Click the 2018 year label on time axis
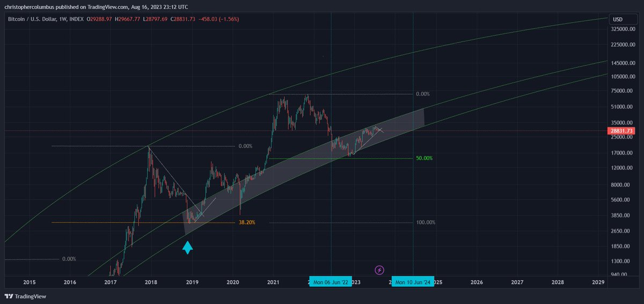 (151, 282)
